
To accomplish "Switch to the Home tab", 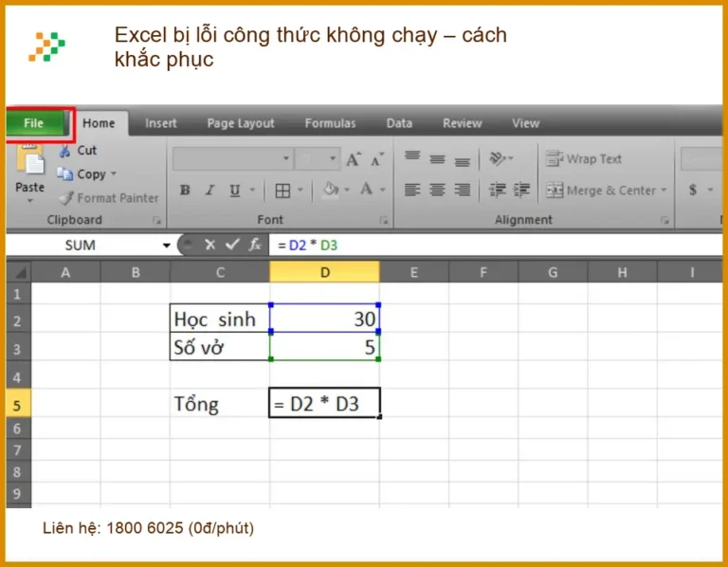I will [x=99, y=123].
